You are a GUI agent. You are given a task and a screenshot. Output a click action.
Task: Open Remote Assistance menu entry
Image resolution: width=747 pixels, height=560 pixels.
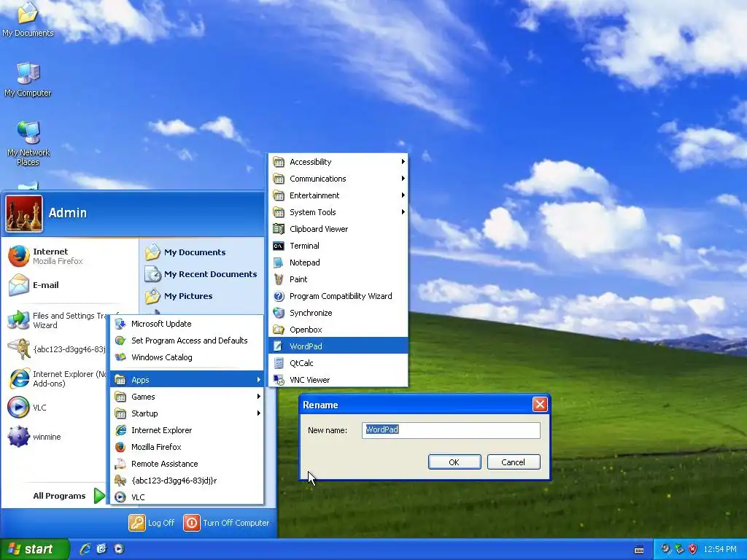coord(187,464)
